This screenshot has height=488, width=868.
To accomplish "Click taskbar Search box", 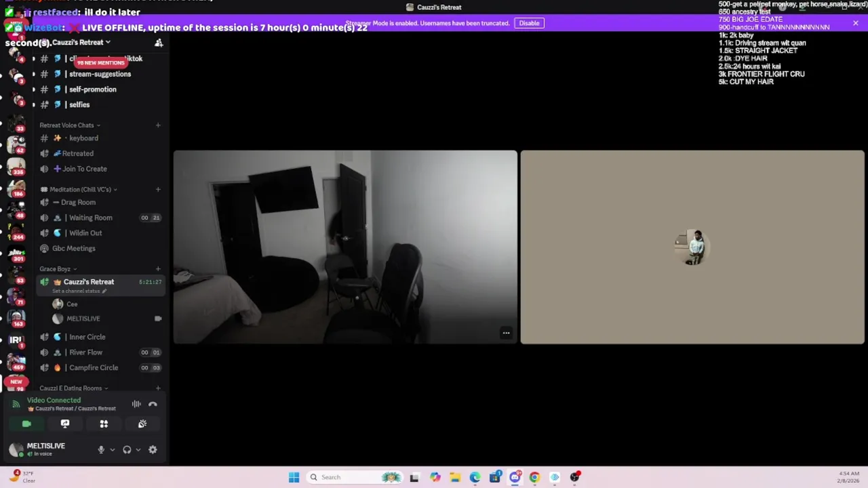I will pos(353,477).
